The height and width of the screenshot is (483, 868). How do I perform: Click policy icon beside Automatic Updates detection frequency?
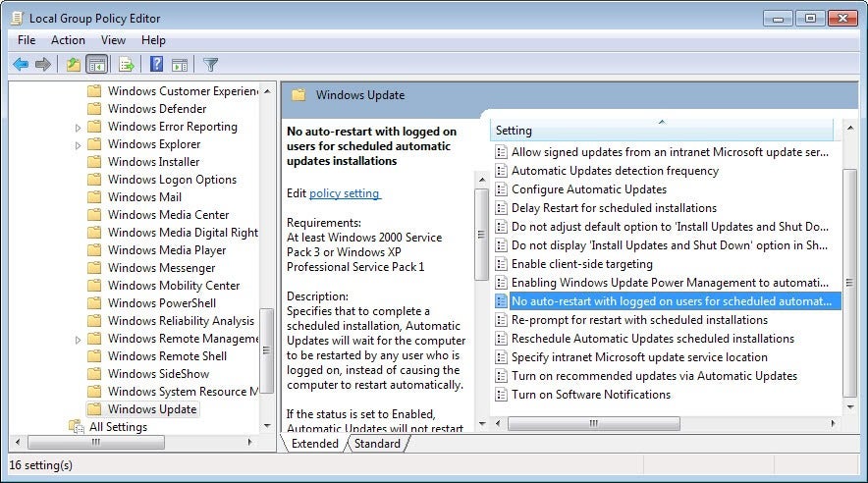tap(501, 171)
